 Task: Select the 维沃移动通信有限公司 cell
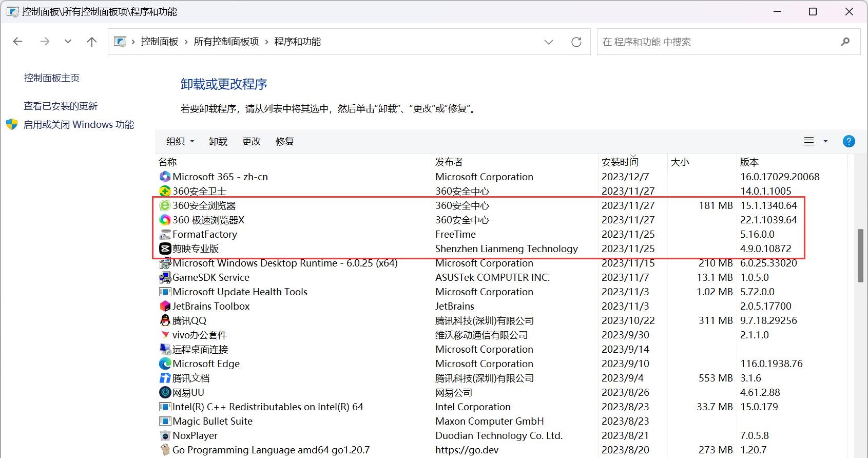pos(481,335)
